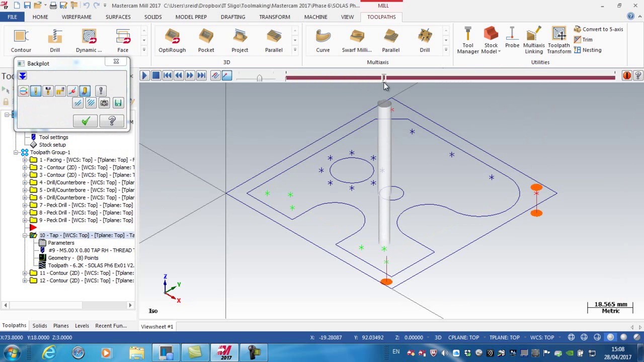Expand the 7 - Peck Drill operation

(25, 205)
